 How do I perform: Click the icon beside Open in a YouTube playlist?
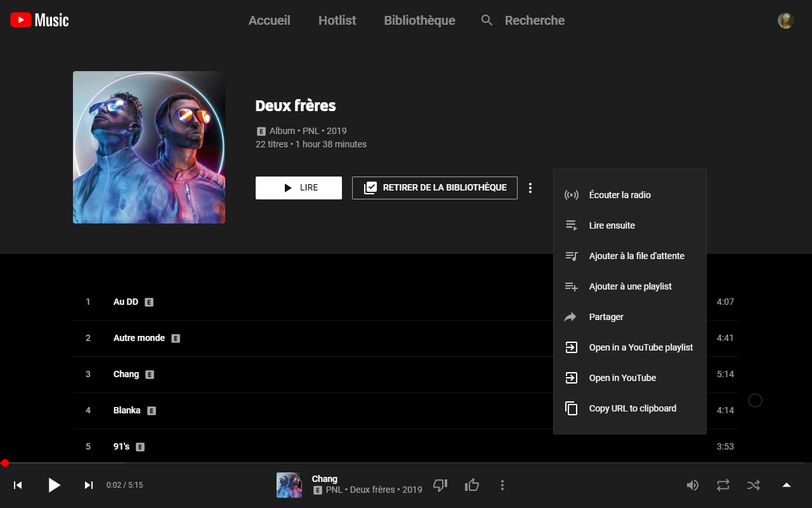click(572, 347)
